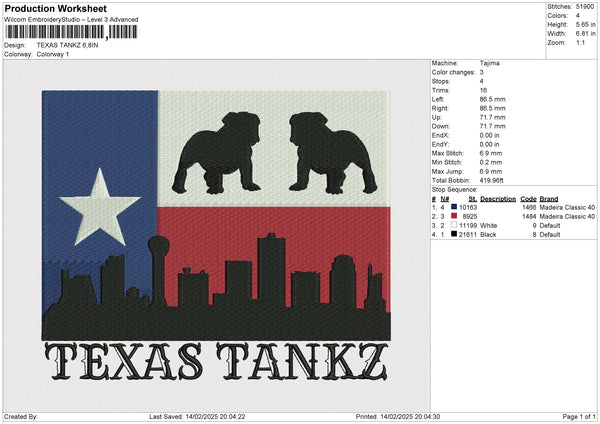Select the design name 'TEXAS TANKZ 6,8IN'
This screenshot has height=424, width=600.
tap(67, 45)
